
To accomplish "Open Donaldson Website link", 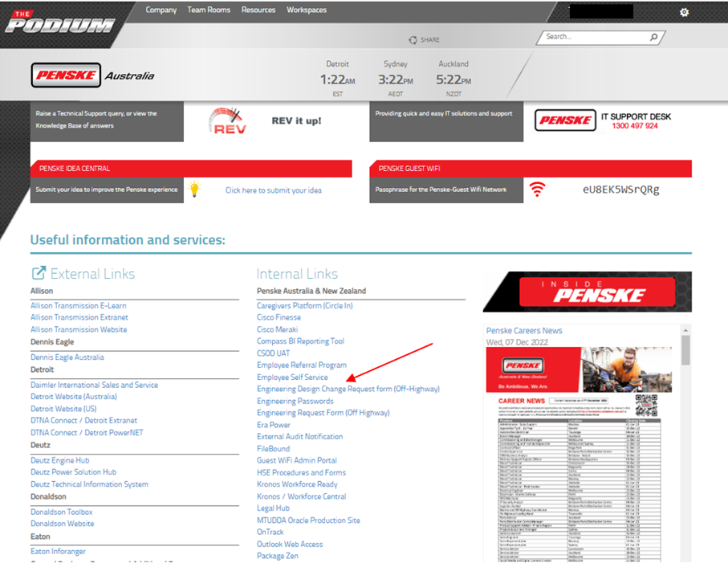I will pyautogui.click(x=63, y=524).
